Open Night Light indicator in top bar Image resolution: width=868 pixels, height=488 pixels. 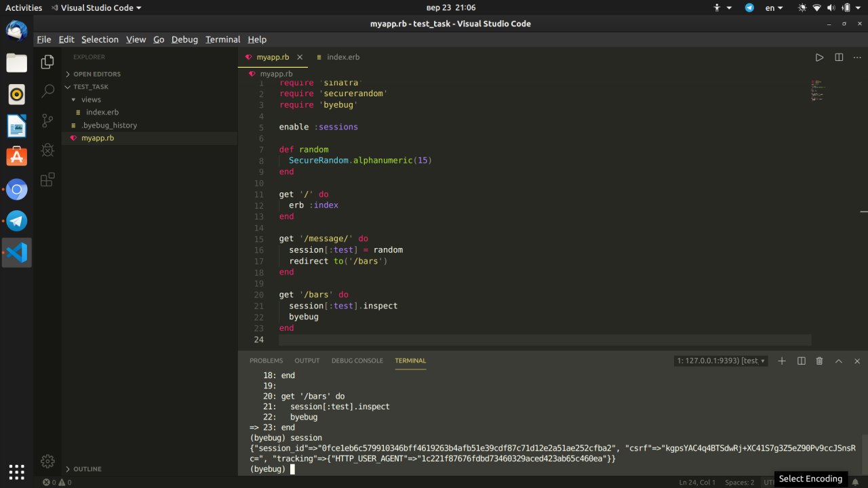pyautogui.click(x=803, y=8)
